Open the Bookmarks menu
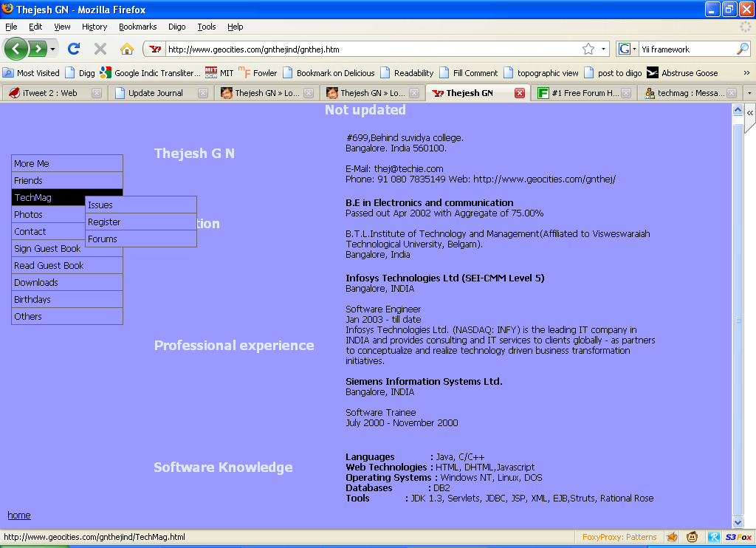Image resolution: width=756 pixels, height=548 pixels. pos(138,27)
